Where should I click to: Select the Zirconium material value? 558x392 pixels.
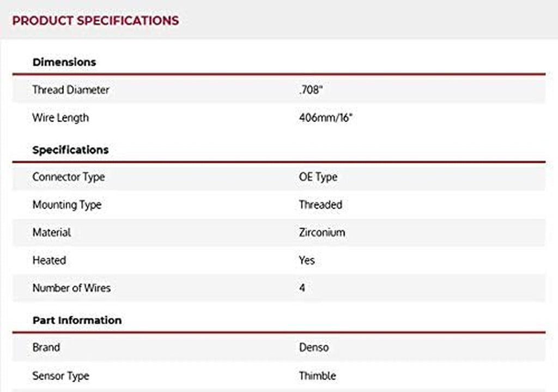[322, 232]
